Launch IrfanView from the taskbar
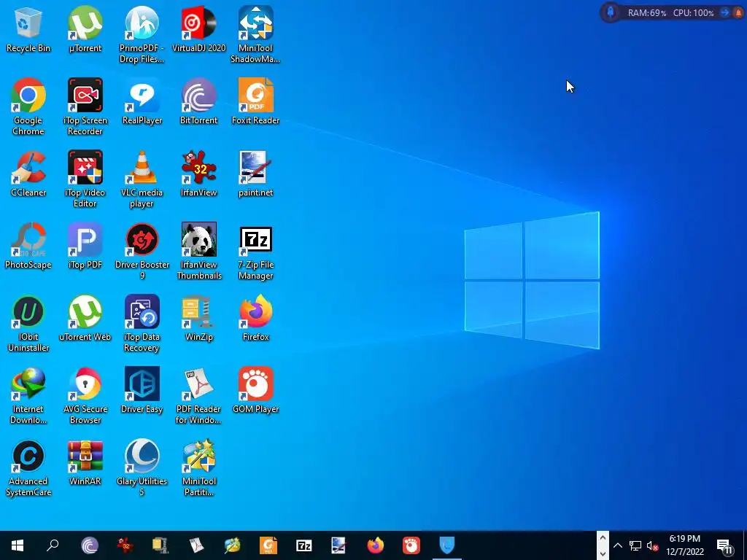This screenshot has width=747, height=560. click(x=125, y=545)
